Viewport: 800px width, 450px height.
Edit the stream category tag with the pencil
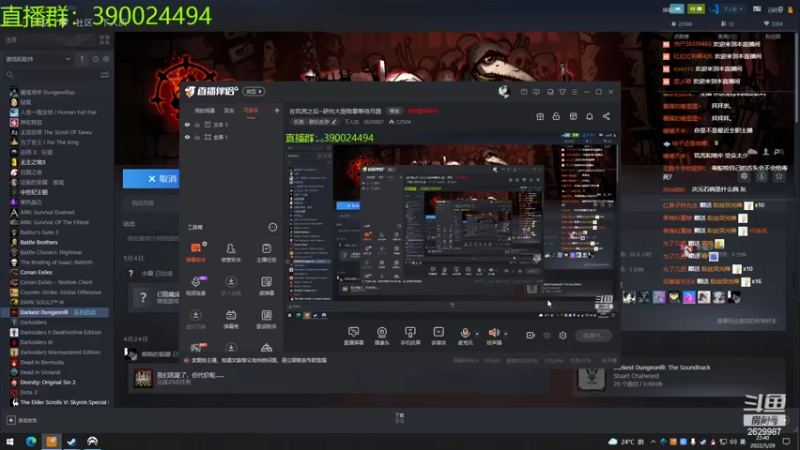[334, 122]
